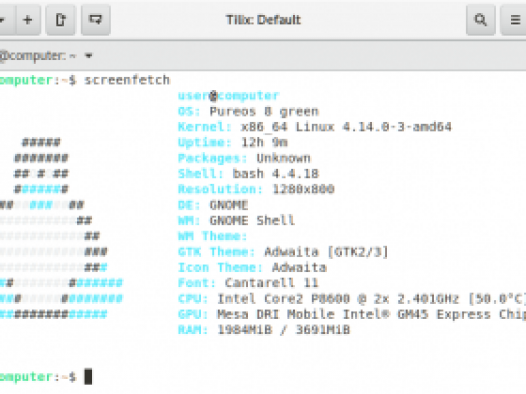Click the screenfetch command text

(x=127, y=80)
